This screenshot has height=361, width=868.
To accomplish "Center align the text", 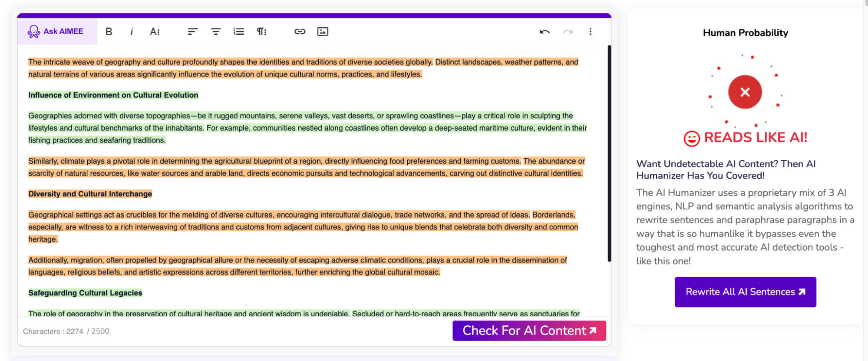I will click(216, 31).
